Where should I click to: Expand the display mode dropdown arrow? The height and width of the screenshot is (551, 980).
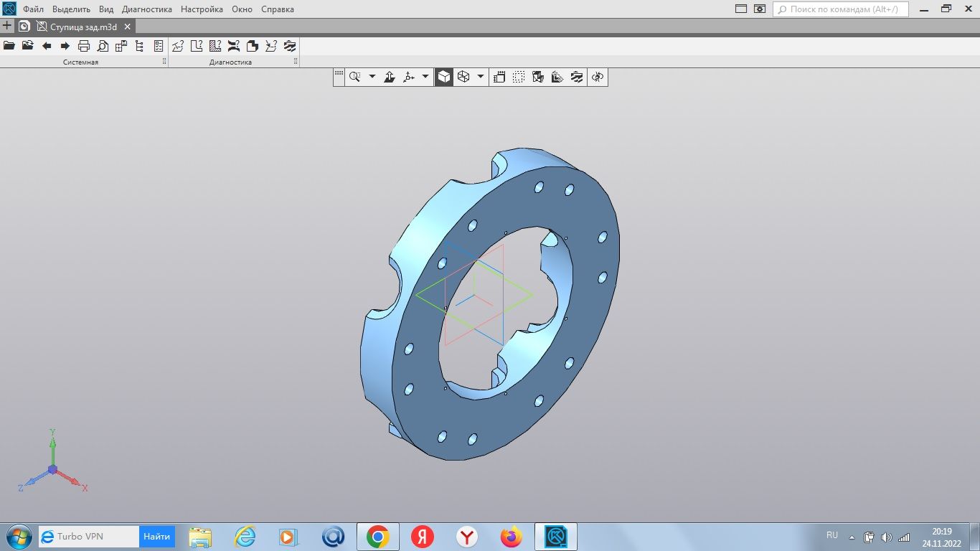(481, 77)
